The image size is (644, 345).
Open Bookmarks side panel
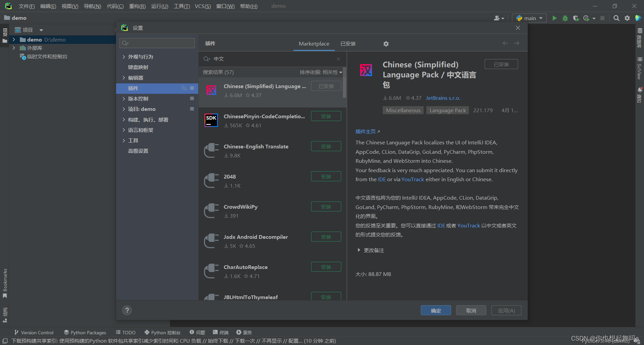tap(5, 283)
